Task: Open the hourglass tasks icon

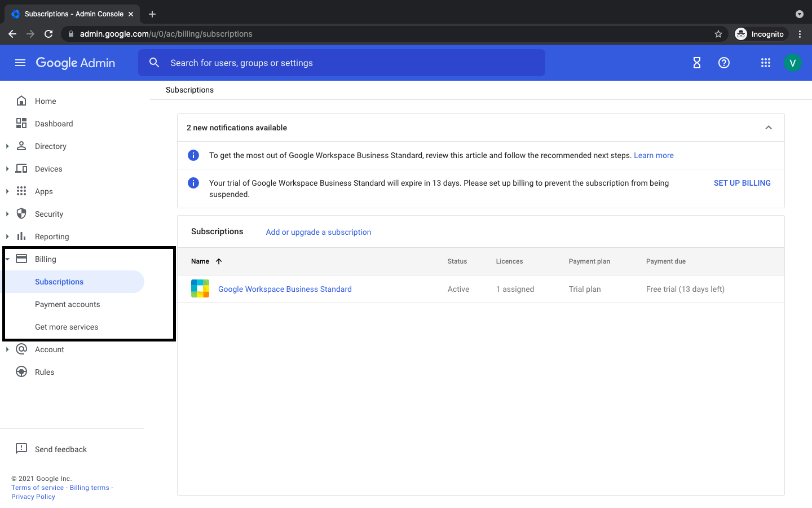Action: pyautogui.click(x=697, y=63)
